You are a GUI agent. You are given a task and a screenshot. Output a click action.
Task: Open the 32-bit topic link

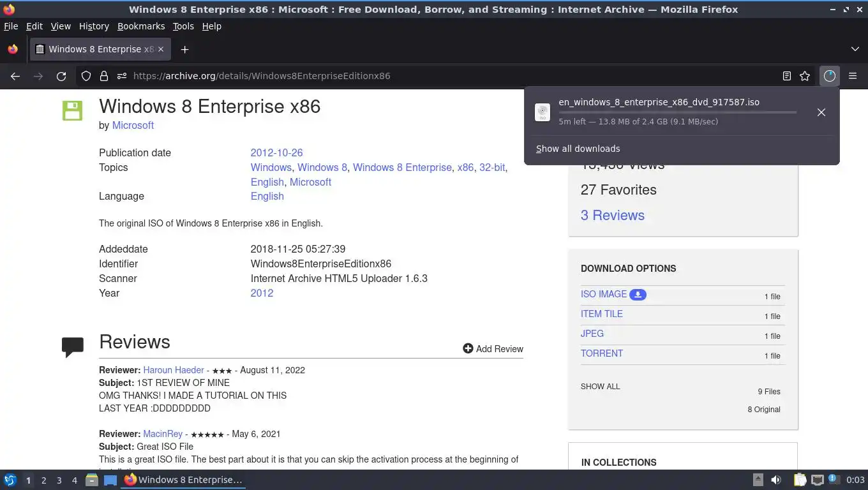(492, 167)
